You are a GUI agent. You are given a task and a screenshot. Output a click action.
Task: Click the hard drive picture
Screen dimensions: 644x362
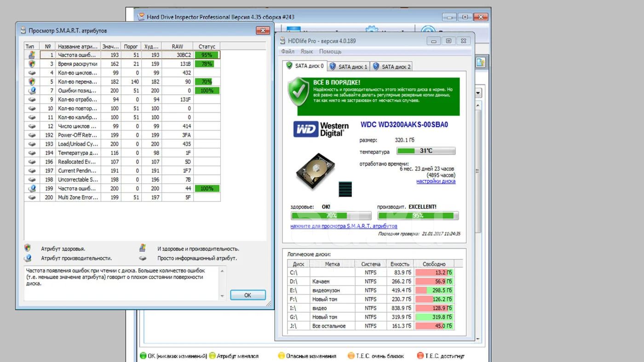tap(315, 172)
